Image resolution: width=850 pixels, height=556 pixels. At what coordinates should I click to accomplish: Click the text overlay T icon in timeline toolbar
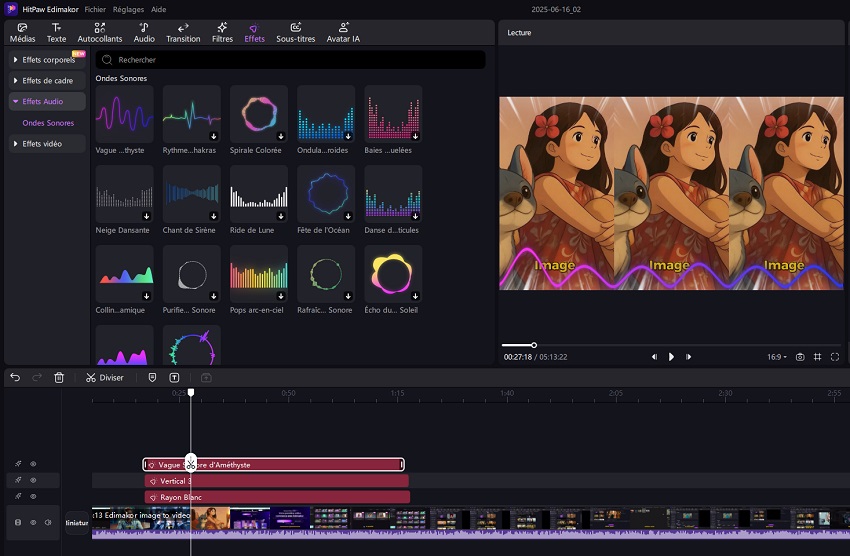pos(174,377)
